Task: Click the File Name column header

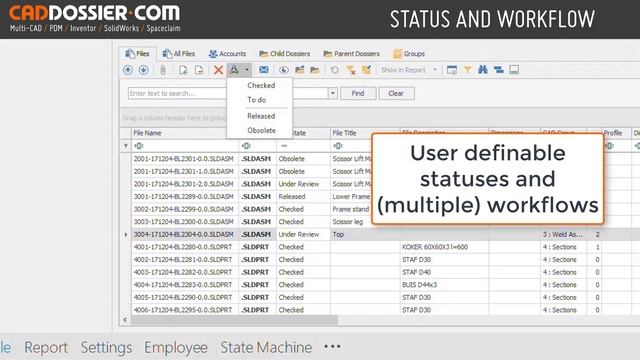Action: [x=185, y=133]
